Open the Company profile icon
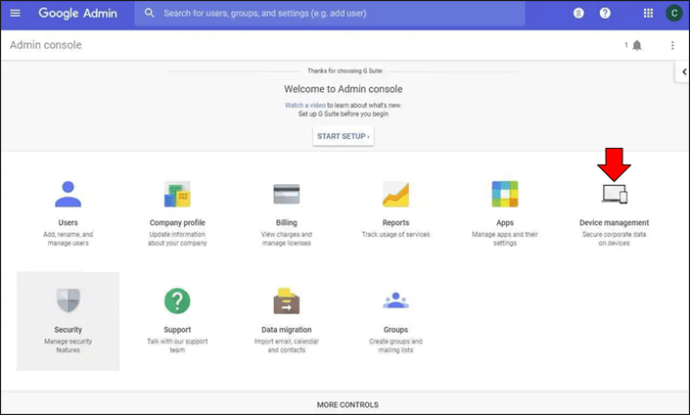The image size is (690, 415). (177, 194)
